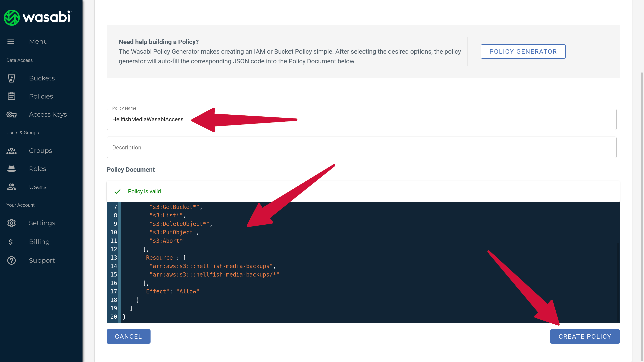Click Create Policy button
This screenshot has width=644, height=362.
(x=585, y=336)
